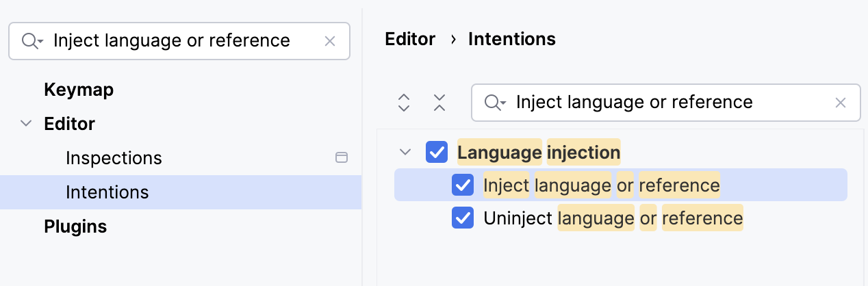This screenshot has width=868, height=286.
Task: Click the Collapse All arrows icon
Action: coord(439,103)
